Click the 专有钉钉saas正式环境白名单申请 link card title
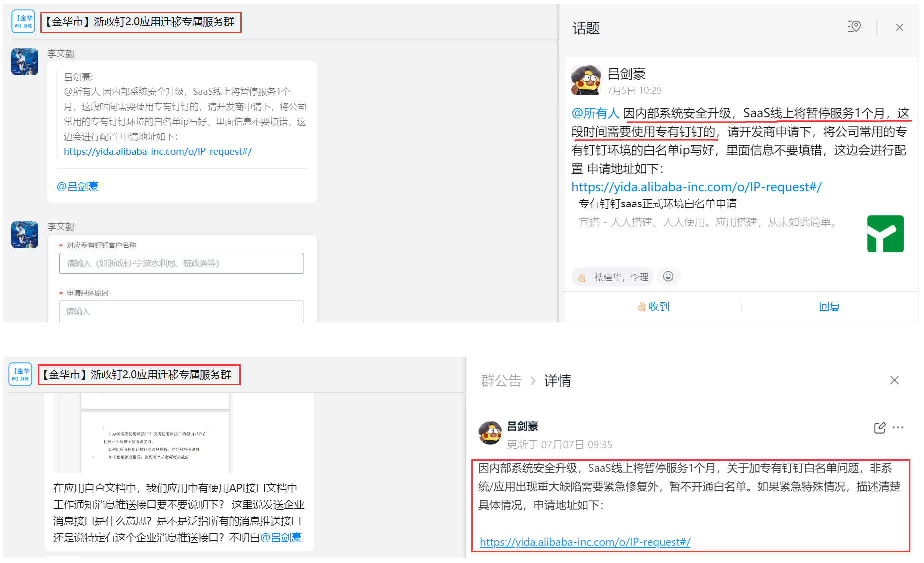Viewport: 924px width, 563px height. pos(658,204)
